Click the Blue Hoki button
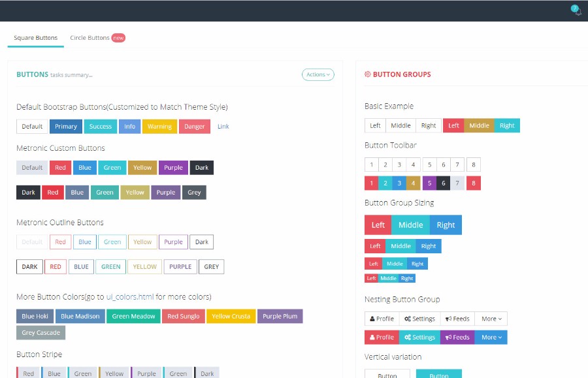The image size is (588, 378). (x=35, y=316)
